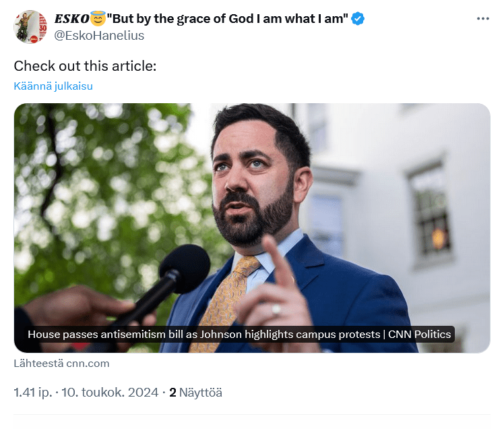Open the ESKO display name profile link
The width and height of the screenshot is (504, 429).
point(72,19)
